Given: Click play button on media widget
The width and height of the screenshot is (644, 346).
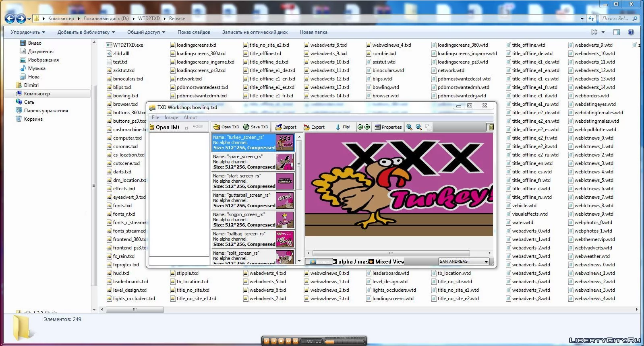Looking at the screenshot, I should [x=266, y=341].
